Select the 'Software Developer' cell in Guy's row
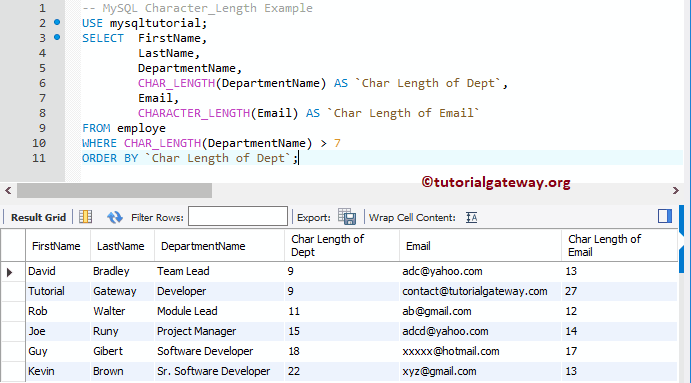The height and width of the screenshot is (383, 691). 219,351
